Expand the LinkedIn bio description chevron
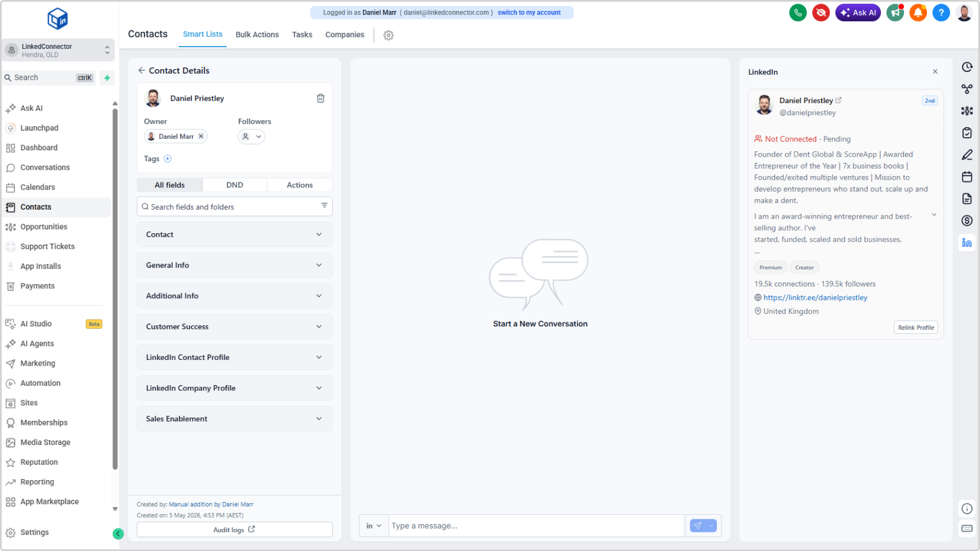 (934, 215)
